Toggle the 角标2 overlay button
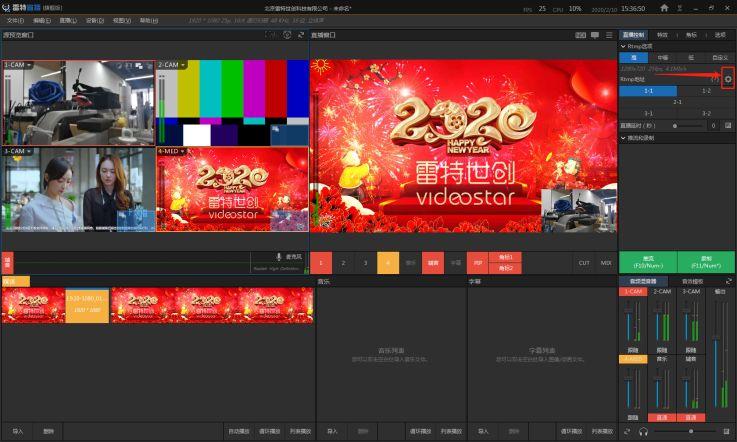The image size is (737, 442). [x=505, y=268]
